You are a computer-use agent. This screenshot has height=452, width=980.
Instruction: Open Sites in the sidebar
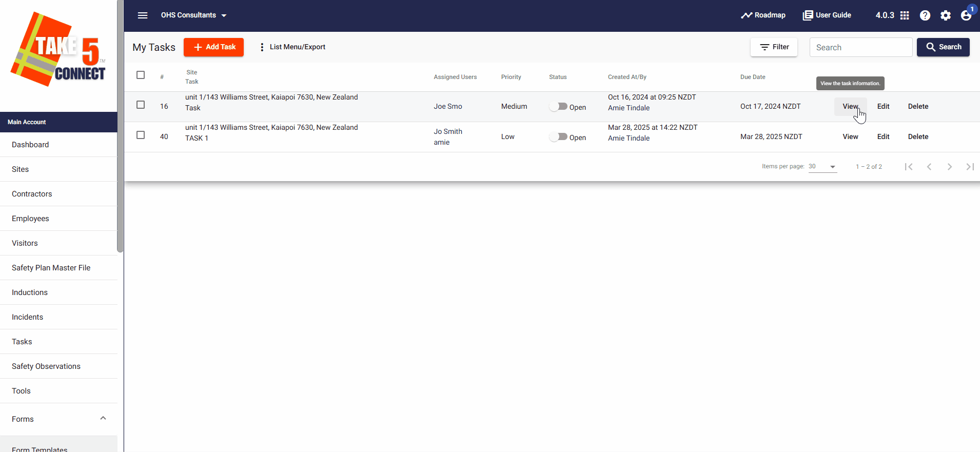(x=58, y=169)
